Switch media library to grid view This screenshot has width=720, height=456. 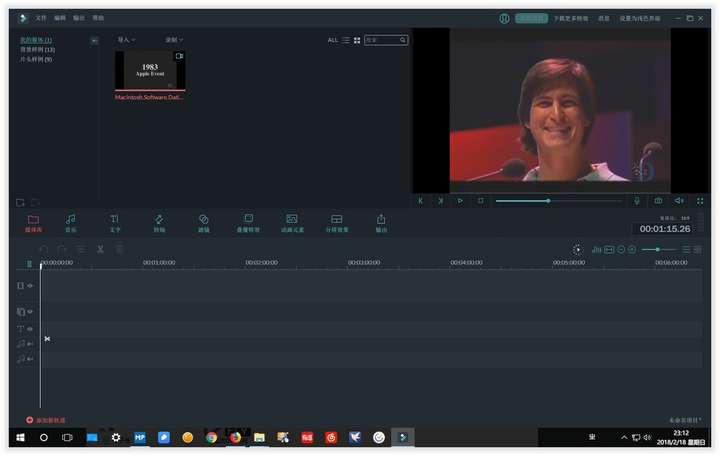pyautogui.click(x=357, y=40)
